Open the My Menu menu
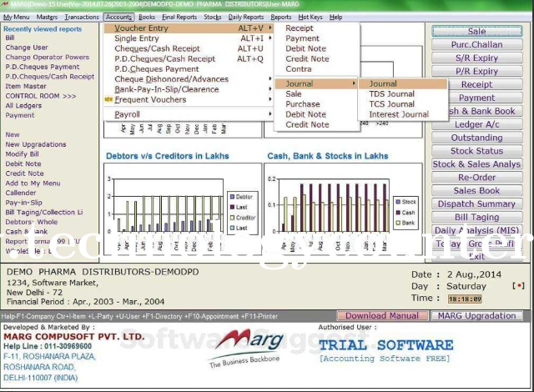This screenshot has height=392, width=534. tap(17, 17)
